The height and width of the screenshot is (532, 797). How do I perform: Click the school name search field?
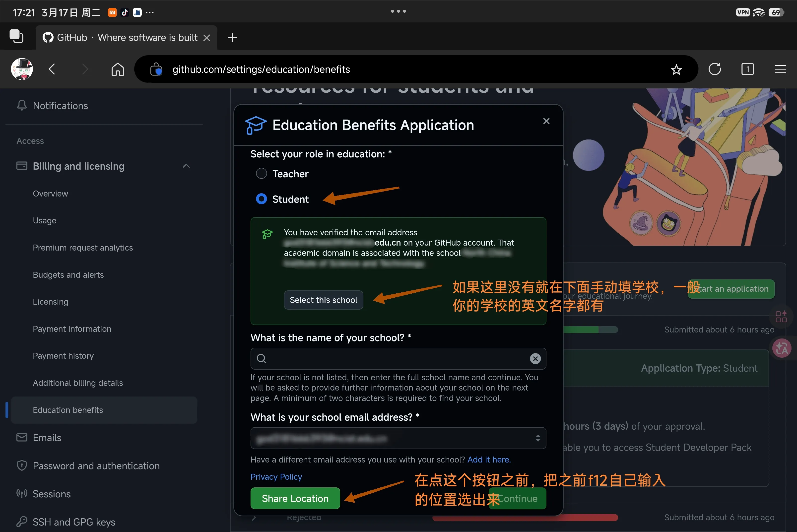398,359
